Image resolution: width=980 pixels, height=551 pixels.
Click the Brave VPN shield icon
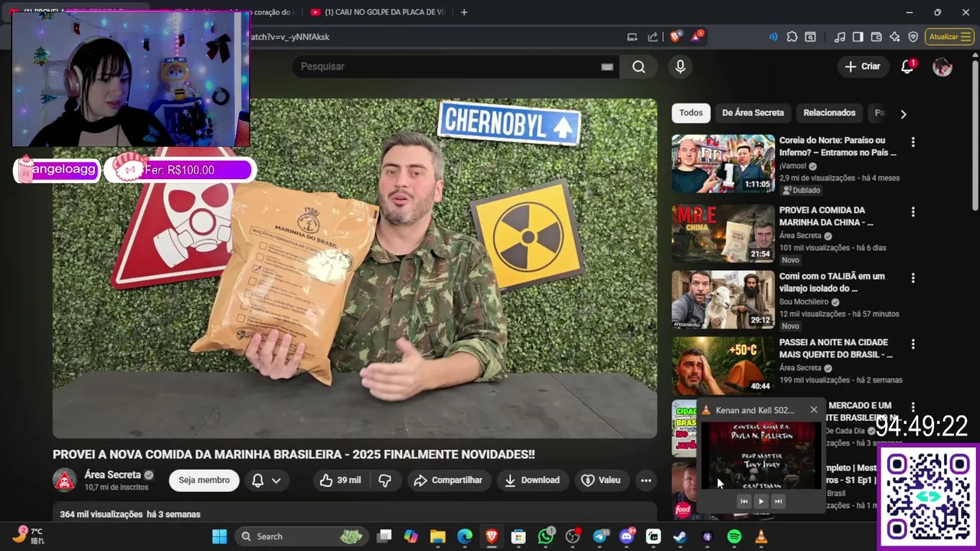(x=913, y=37)
